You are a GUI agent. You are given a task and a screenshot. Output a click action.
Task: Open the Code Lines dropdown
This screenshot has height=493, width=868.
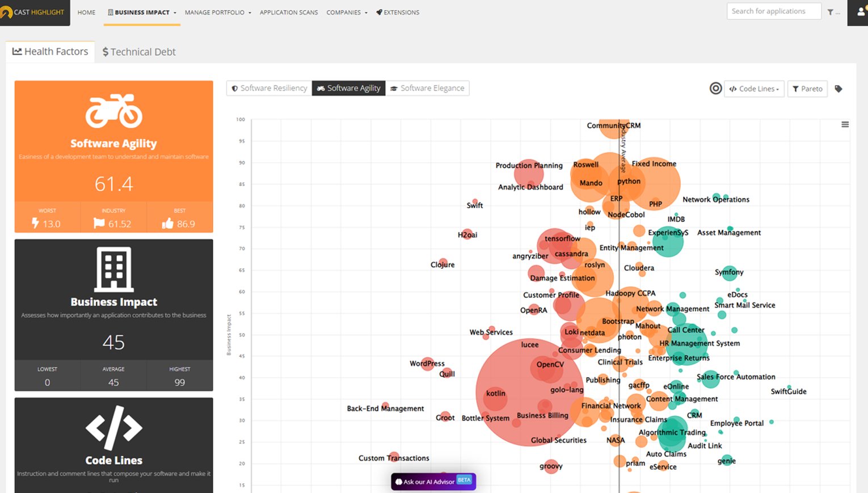754,89
